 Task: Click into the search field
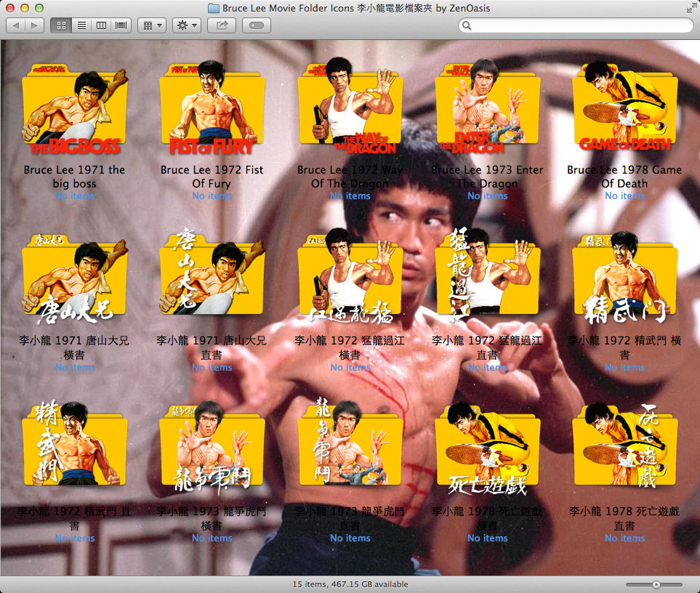click(x=576, y=25)
